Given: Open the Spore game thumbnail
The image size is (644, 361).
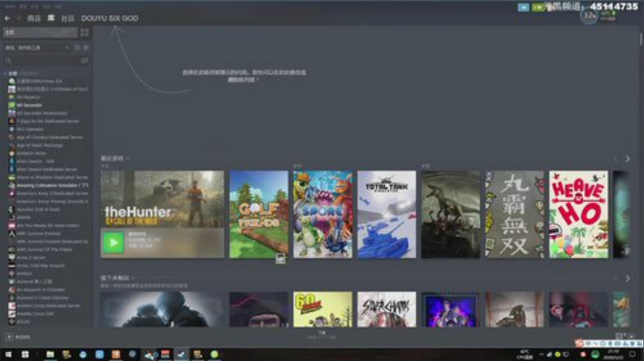Looking at the screenshot, I should (x=323, y=214).
